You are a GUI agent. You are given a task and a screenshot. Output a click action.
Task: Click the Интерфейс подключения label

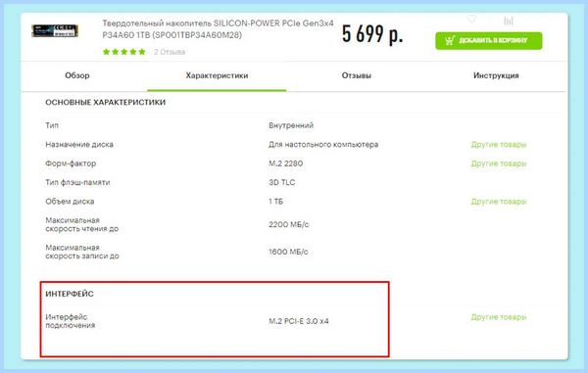pos(71,321)
